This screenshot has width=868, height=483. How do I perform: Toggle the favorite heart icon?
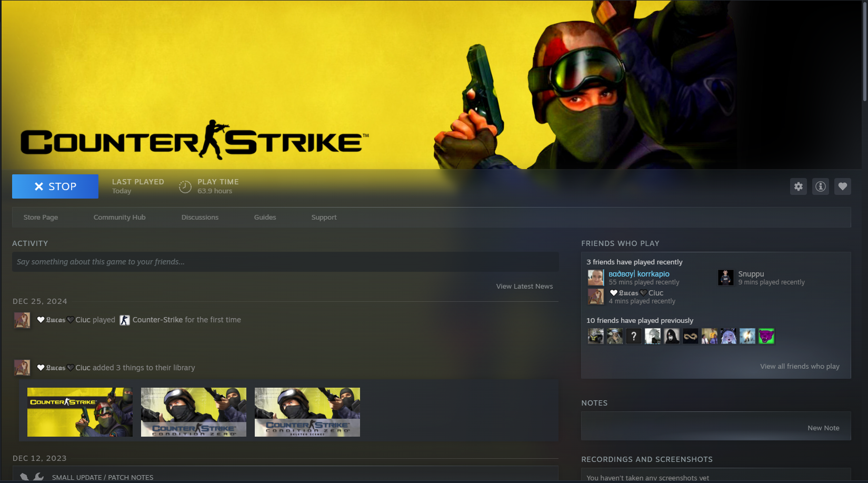(843, 186)
